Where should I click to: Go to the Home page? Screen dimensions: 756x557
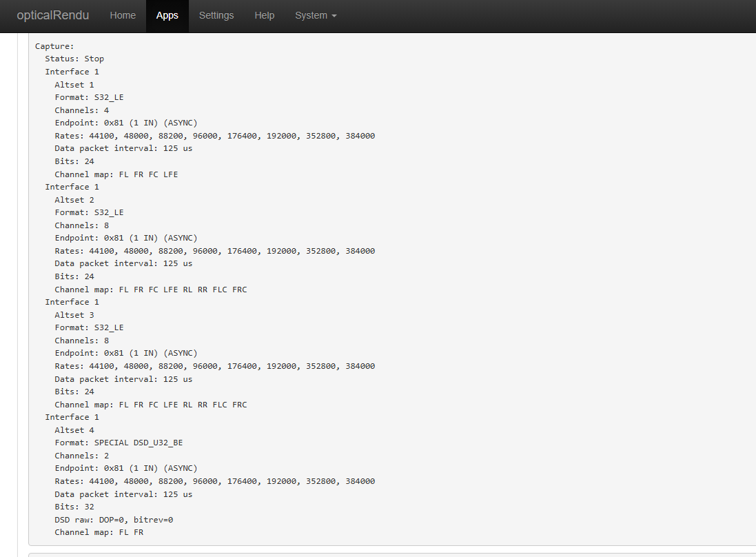click(x=123, y=15)
